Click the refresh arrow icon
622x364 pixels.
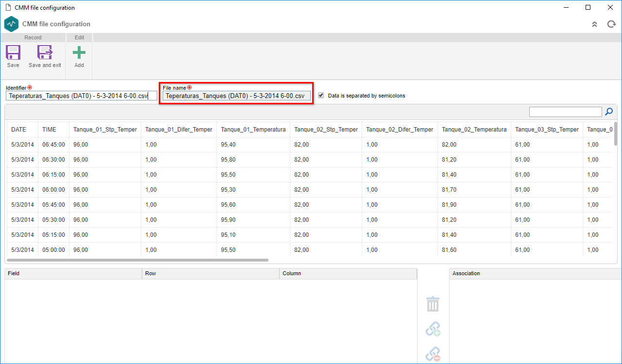pyautogui.click(x=611, y=24)
